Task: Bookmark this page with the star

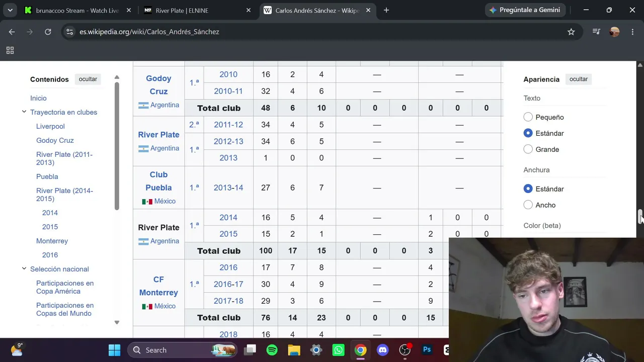Action: point(571,32)
